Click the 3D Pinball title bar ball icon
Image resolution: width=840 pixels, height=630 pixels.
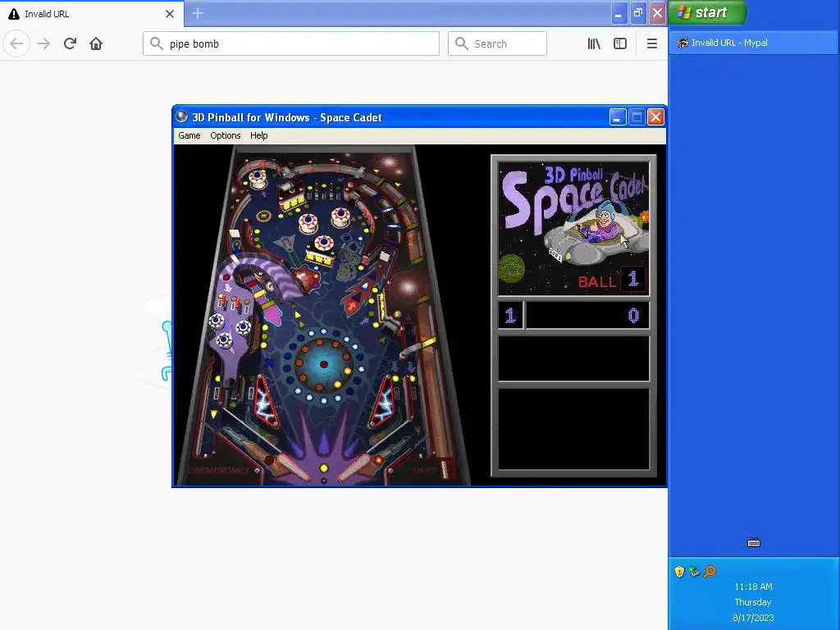(181, 116)
